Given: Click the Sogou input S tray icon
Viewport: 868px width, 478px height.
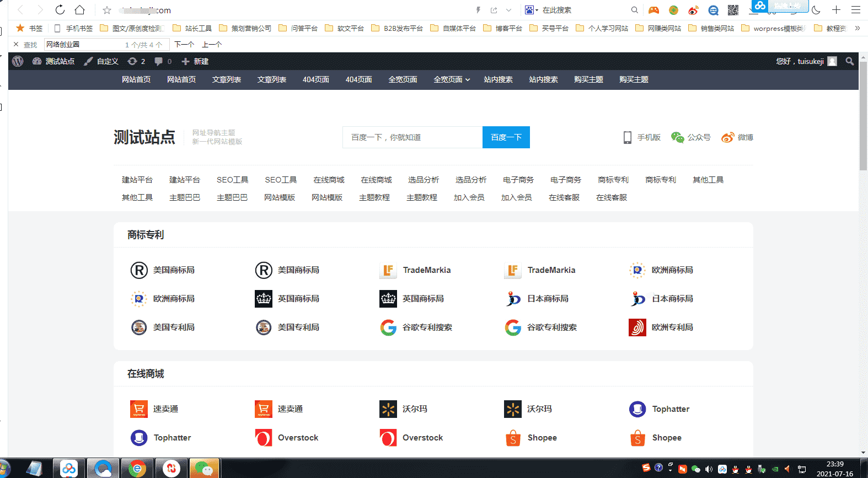Looking at the screenshot, I should click(646, 468).
